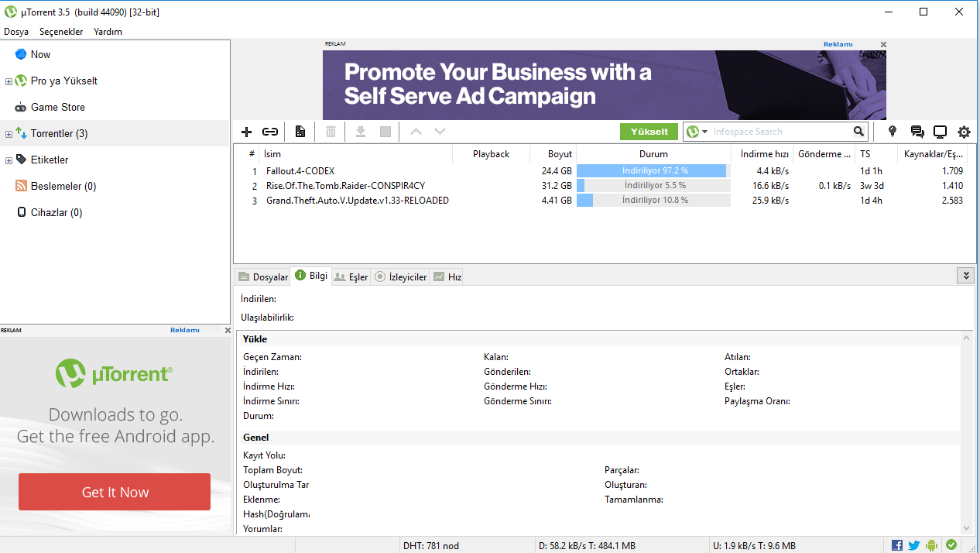The height and width of the screenshot is (553, 980).
Task: Switch to the Dosyalar tab
Action: pyautogui.click(x=263, y=276)
